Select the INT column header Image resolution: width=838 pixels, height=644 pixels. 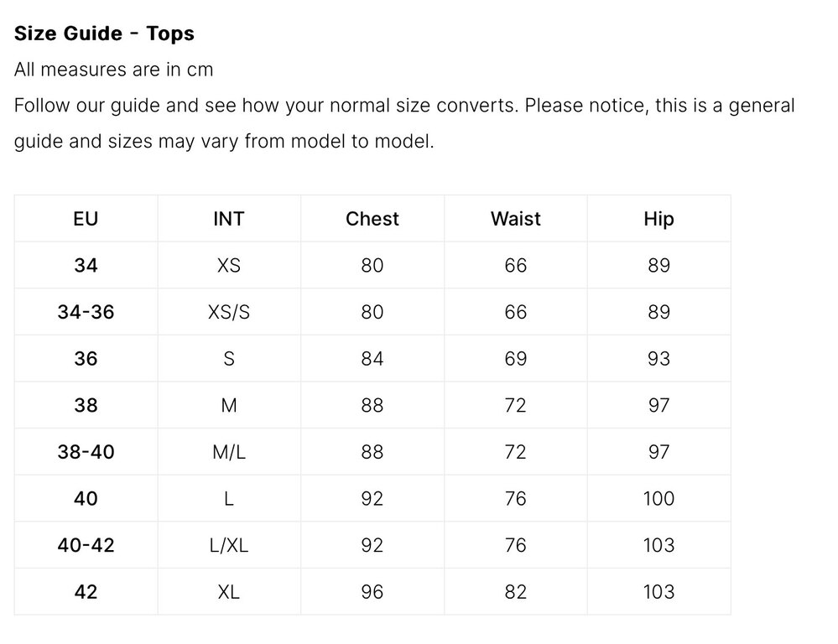pos(229,219)
